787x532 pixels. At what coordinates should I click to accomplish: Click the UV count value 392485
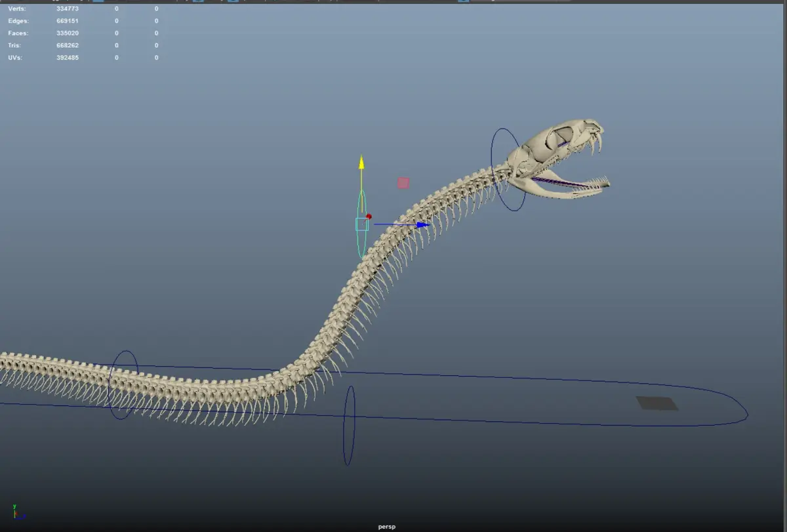(68, 58)
